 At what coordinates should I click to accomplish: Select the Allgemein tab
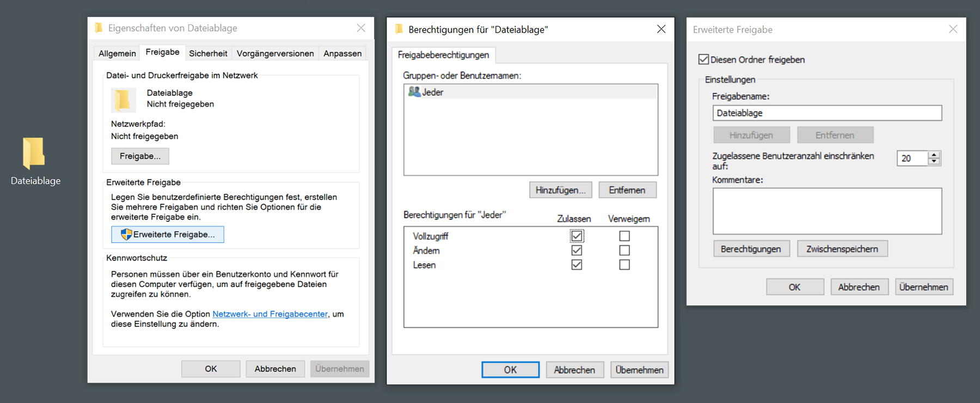pyautogui.click(x=117, y=53)
